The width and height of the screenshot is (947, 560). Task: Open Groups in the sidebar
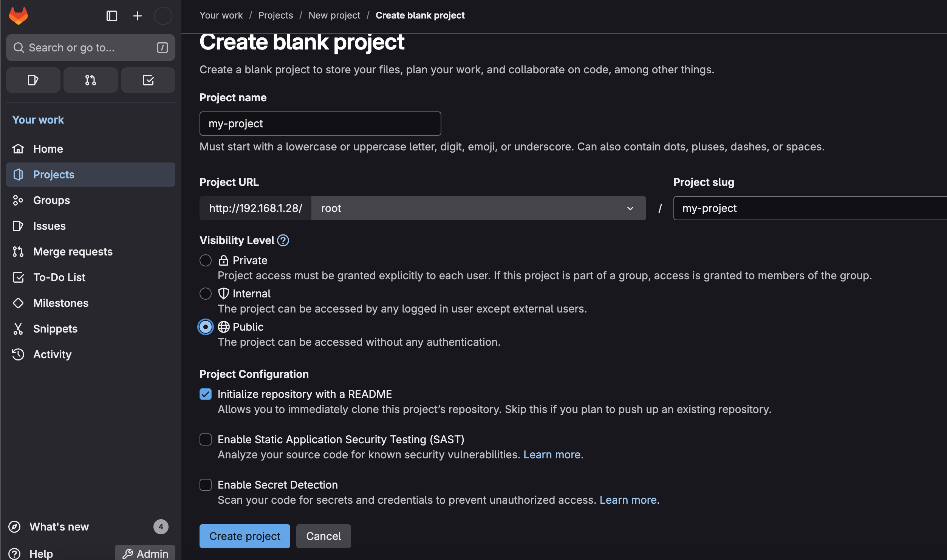[x=51, y=200]
